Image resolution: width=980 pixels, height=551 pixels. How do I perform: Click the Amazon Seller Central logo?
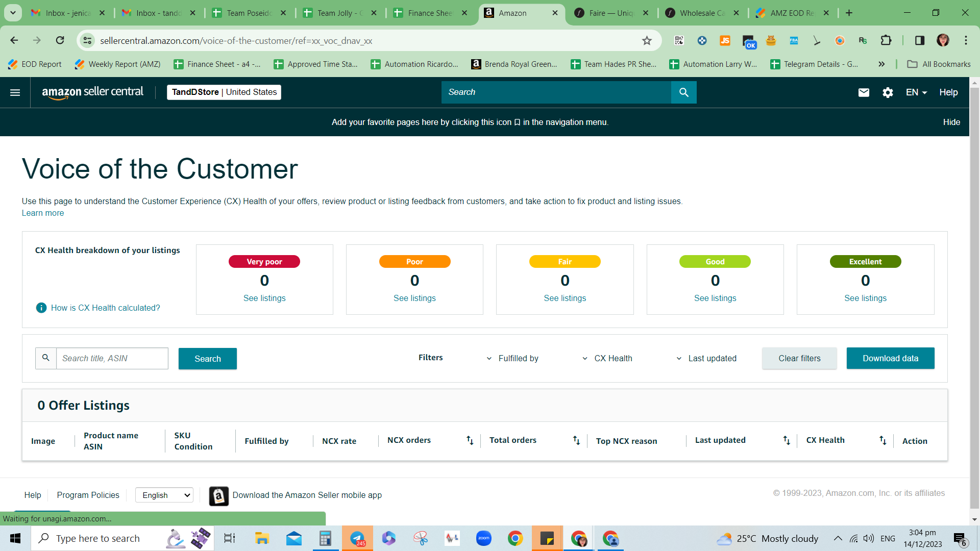click(x=92, y=92)
